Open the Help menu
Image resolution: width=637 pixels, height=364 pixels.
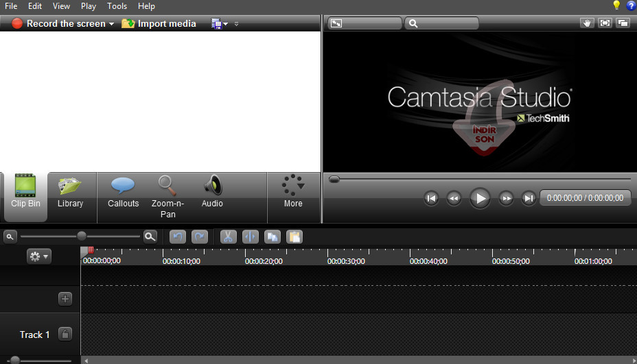click(146, 6)
